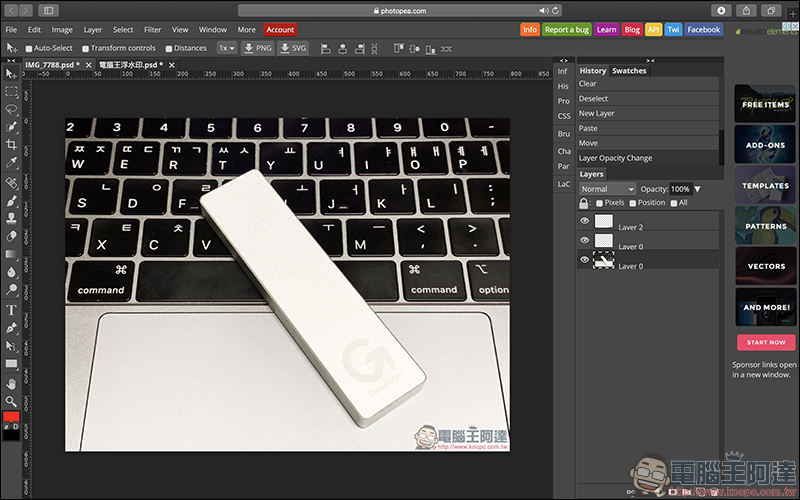Hide Layer 2 with its eye icon
800x500 pixels.
(x=585, y=221)
